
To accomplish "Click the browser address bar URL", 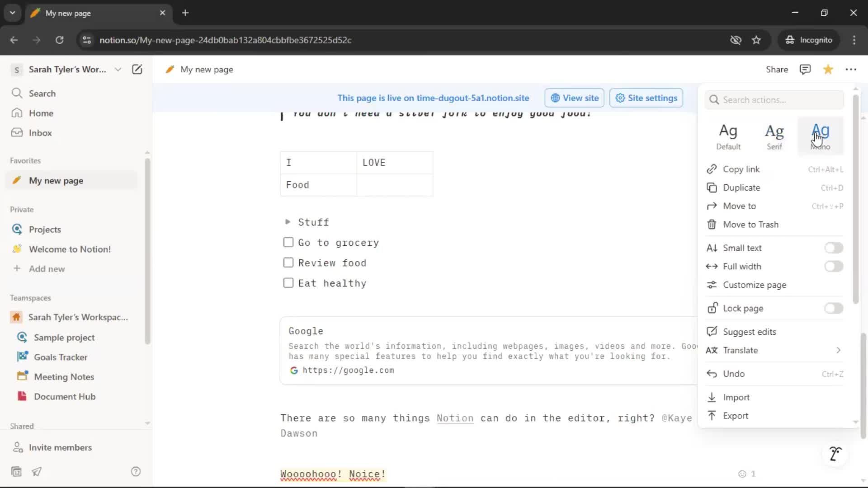I will [225, 40].
